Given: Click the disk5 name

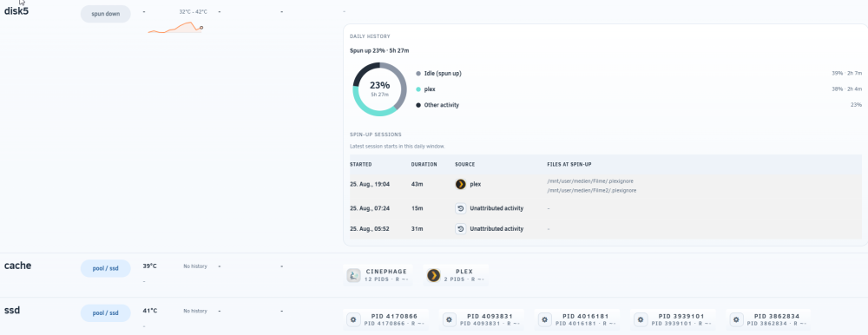Looking at the screenshot, I should click(x=16, y=10).
